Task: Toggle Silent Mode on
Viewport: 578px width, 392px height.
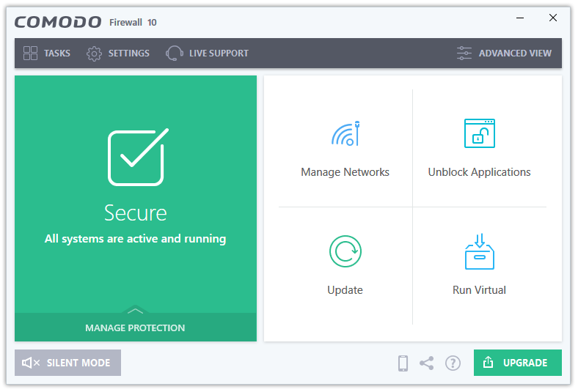Action: (x=67, y=363)
